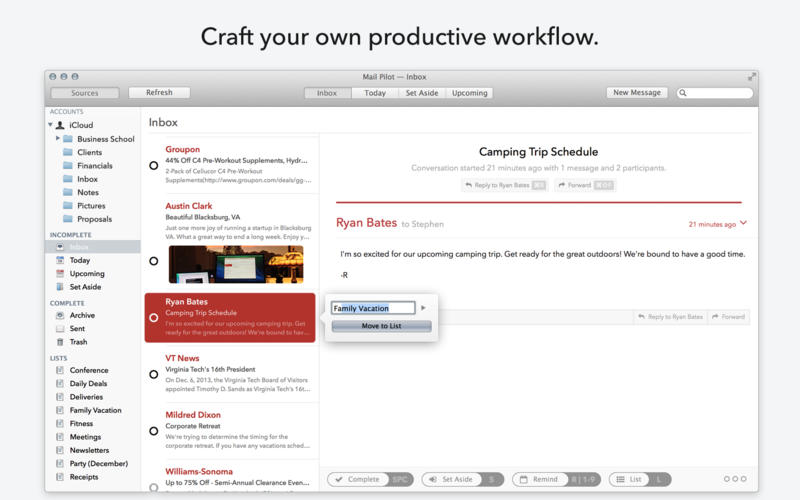This screenshot has height=500, width=800.
Task: Click Forward below the conversation title
Action: (x=585, y=185)
